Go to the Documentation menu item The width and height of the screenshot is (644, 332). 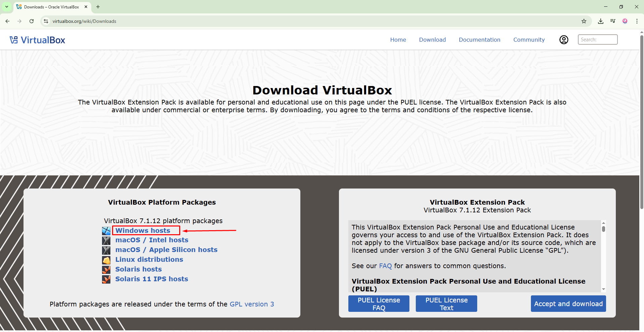tap(479, 40)
